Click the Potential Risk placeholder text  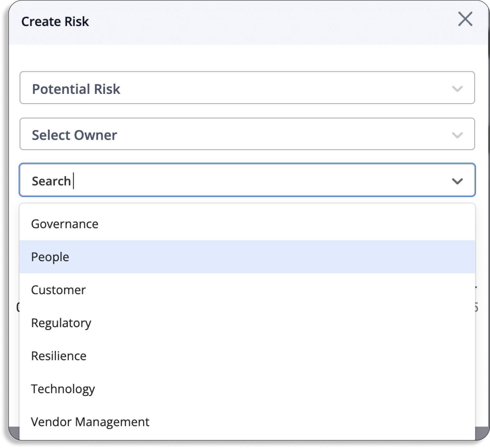click(x=76, y=89)
